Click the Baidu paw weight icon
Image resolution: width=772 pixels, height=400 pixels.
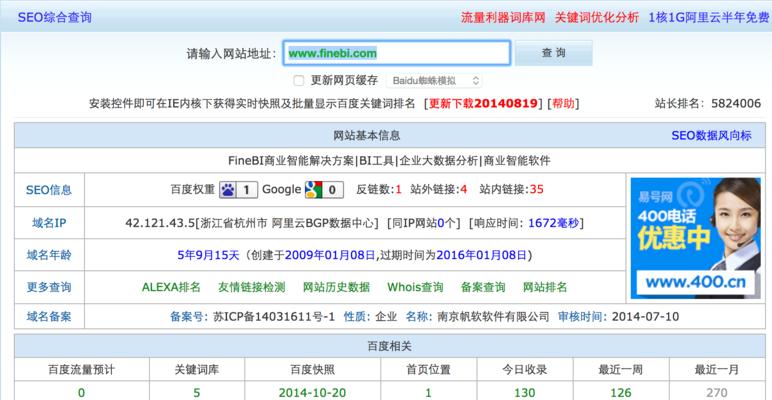click(x=229, y=189)
